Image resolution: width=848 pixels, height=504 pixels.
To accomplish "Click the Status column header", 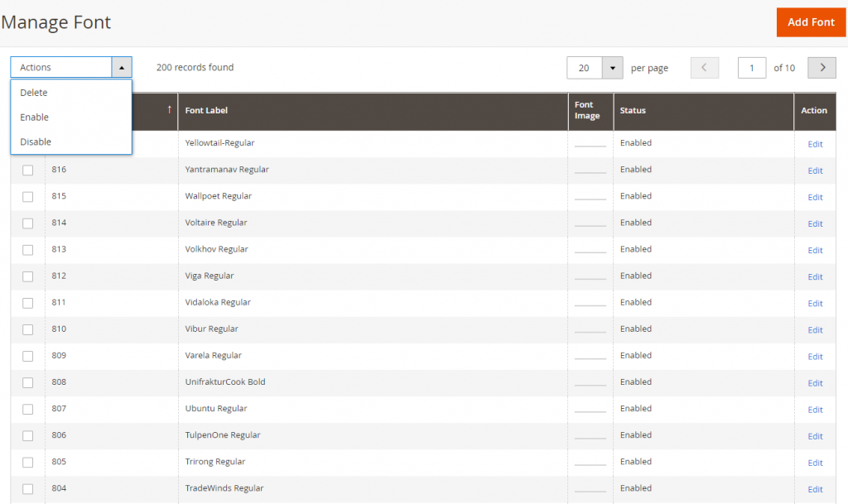I will pyautogui.click(x=634, y=110).
